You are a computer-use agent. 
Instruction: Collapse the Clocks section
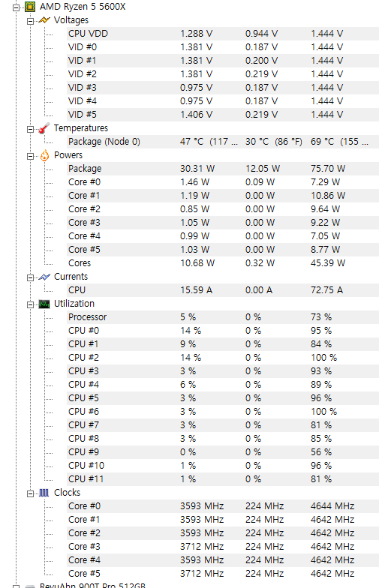click(x=30, y=493)
